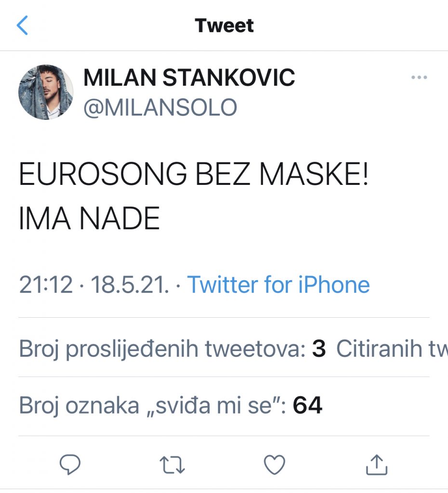This screenshot has width=448, height=493.
Task: Click the @MILANSOLO handle
Action: [x=160, y=107]
